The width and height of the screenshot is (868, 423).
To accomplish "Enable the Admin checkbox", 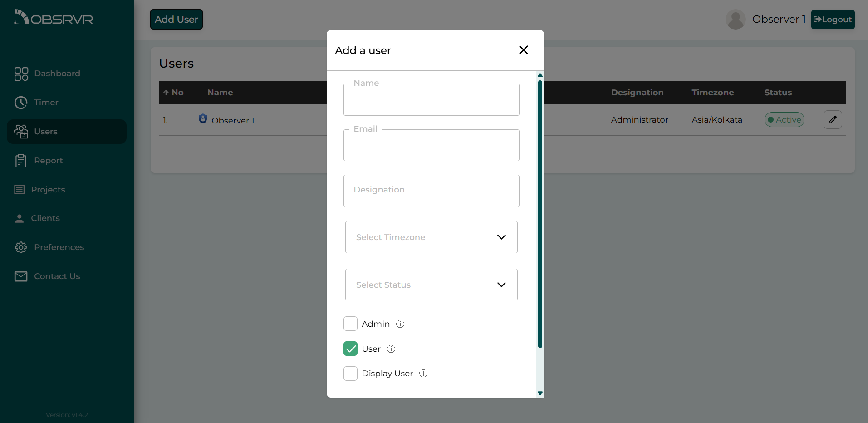I will 350,324.
